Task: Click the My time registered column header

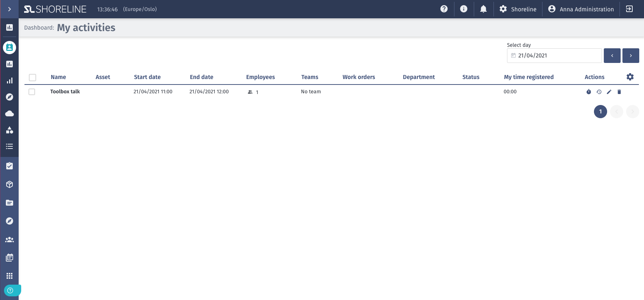Action: click(529, 77)
